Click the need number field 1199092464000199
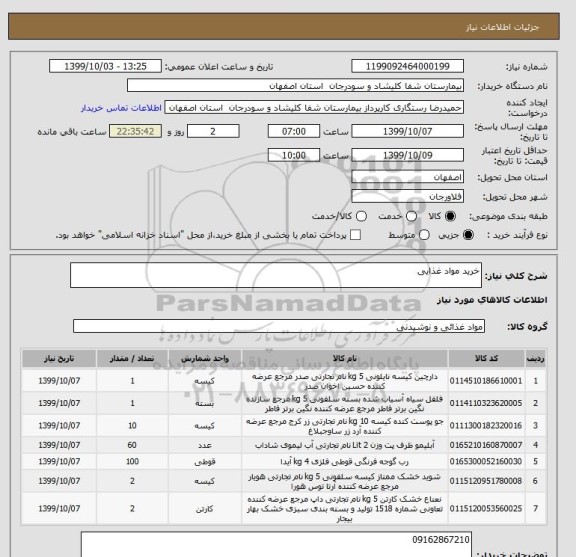Screen dimensions: 576x557 (x=407, y=67)
